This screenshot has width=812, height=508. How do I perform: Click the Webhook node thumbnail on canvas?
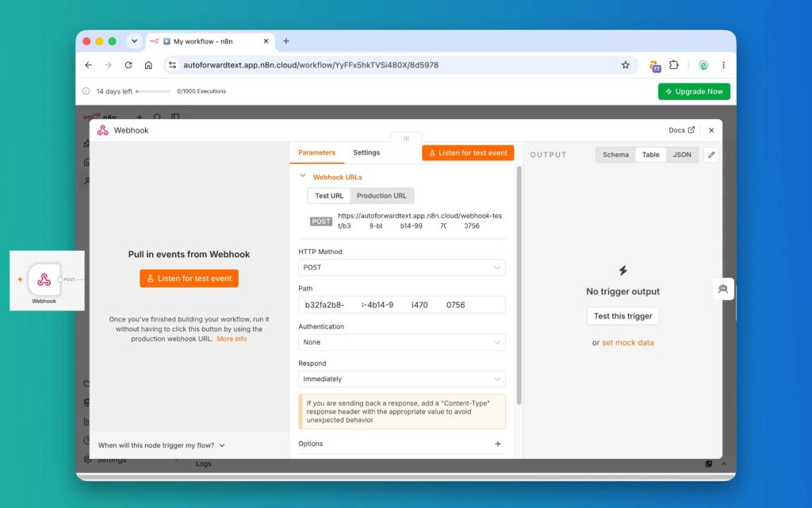point(44,280)
